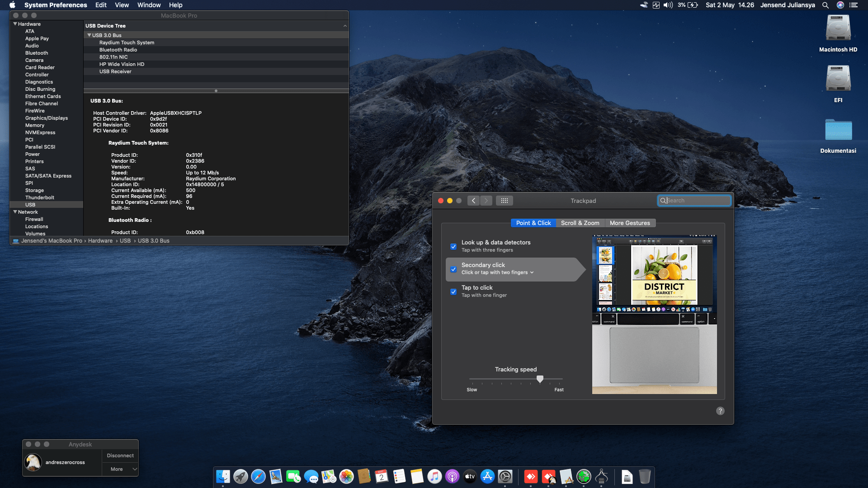Click the volume icon in menu bar
This screenshot has width=868, height=488.
(668, 5)
